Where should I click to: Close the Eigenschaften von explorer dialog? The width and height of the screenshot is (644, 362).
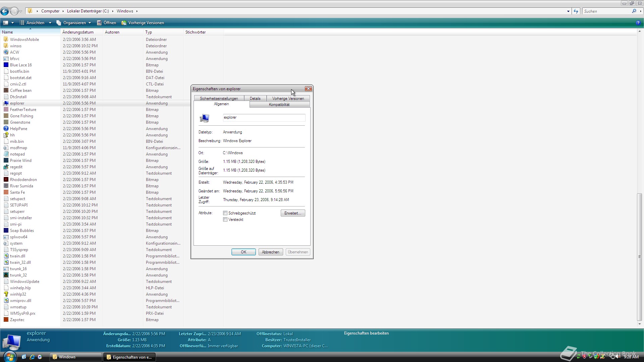pyautogui.click(x=308, y=89)
